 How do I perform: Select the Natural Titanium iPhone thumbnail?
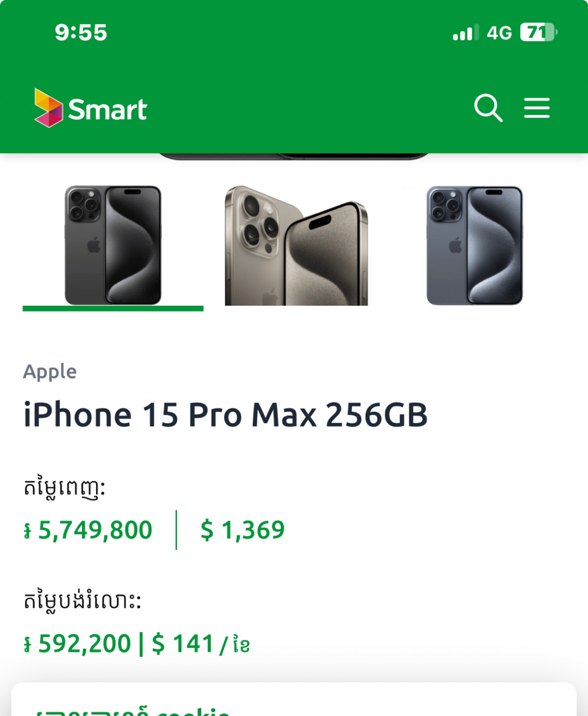(x=296, y=245)
